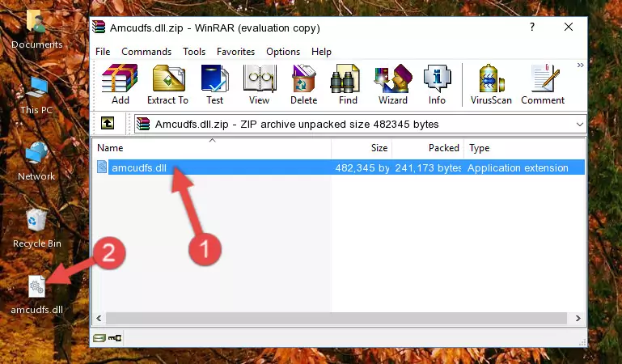Run the Test archive tool
The image size is (622, 364).
click(214, 84)
